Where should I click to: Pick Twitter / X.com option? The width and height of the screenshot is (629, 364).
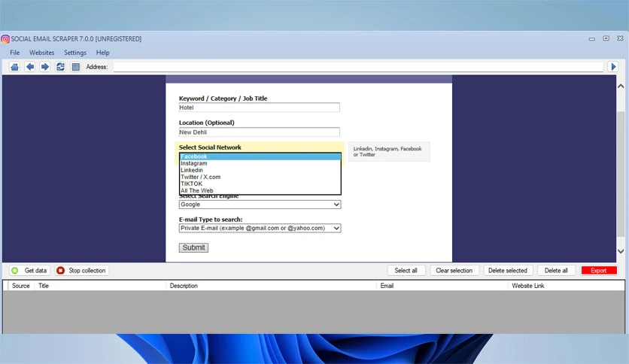pyautogui.click(x=260, y=177)
